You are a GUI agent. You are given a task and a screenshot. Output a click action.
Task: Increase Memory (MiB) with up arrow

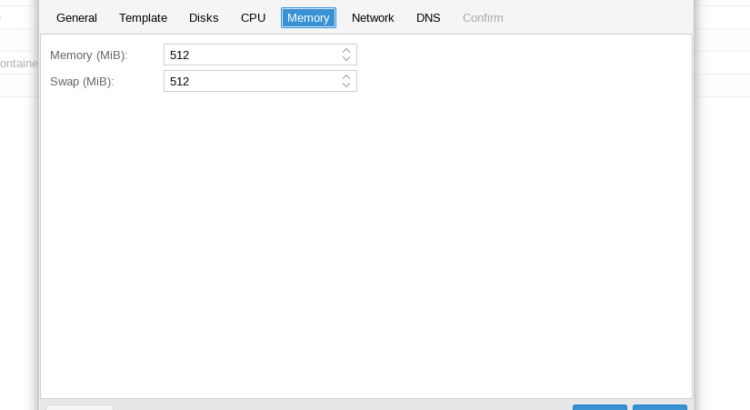[x=346, y=50]
